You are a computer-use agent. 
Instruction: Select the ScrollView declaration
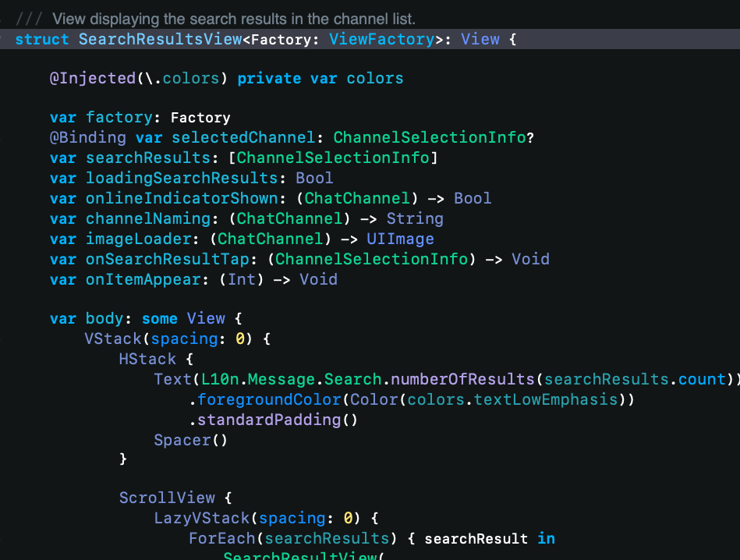click(x=167, y=498)
